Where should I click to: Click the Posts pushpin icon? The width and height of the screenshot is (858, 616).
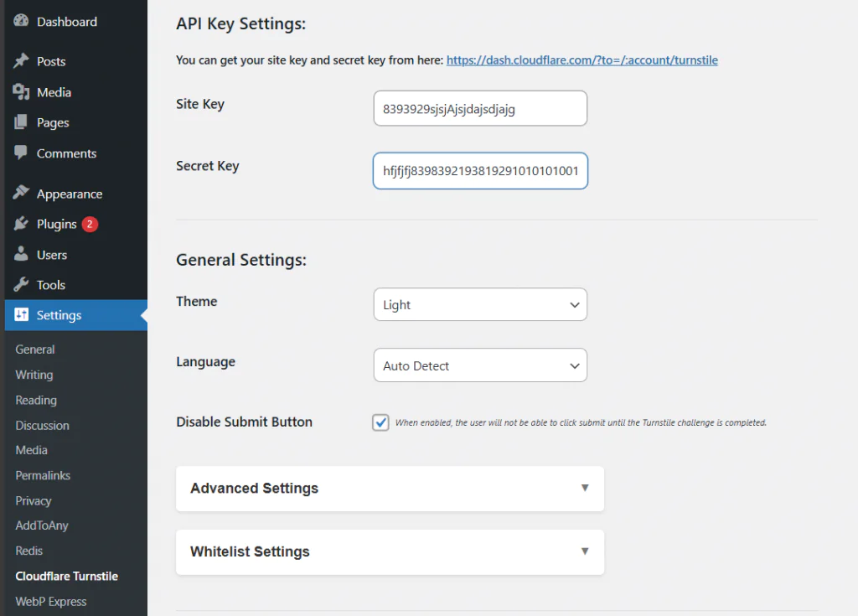coord(21,61)
